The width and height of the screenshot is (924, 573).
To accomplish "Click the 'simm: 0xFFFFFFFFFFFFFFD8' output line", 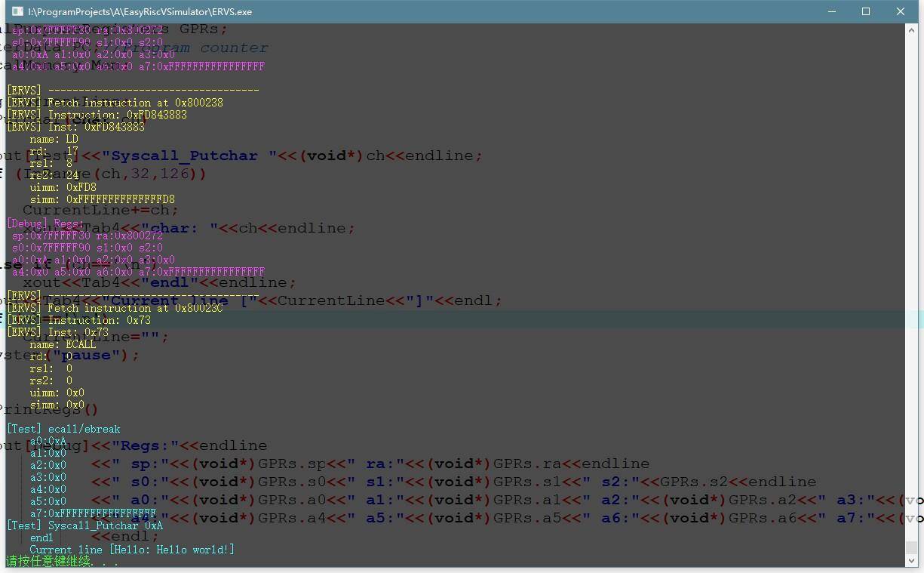I will 102,199.
